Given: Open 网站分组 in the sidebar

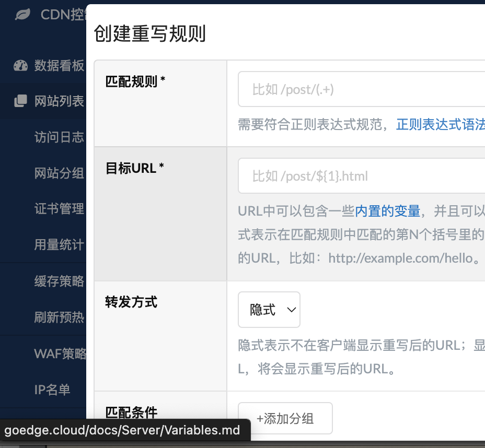Looking at the screenshot, I should (x=59, y=173).
